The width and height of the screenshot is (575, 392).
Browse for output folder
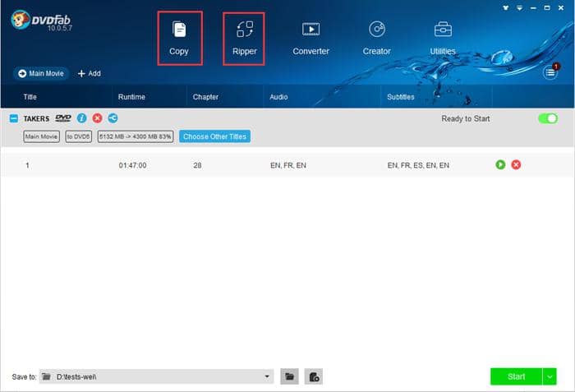coord(289,376)
